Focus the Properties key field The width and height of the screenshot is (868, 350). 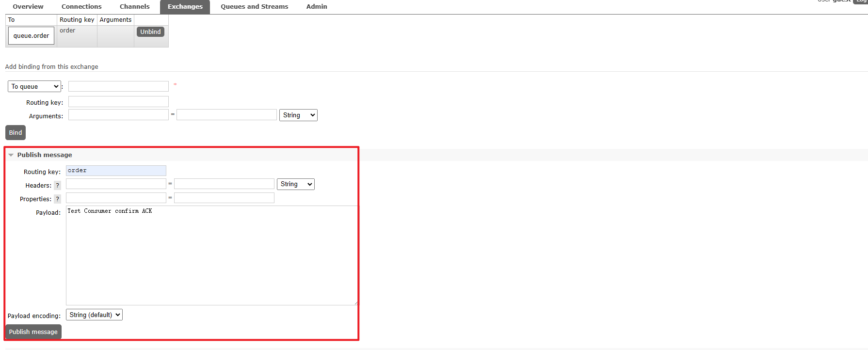coord(116,198)
